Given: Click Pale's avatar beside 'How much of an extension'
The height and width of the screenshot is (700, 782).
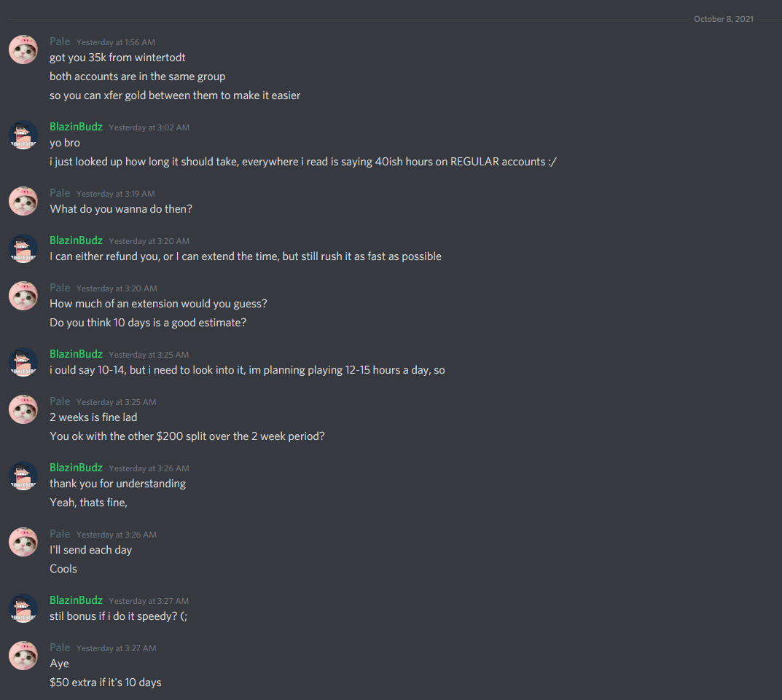Looking at the screenshot, I should point(23,296).
